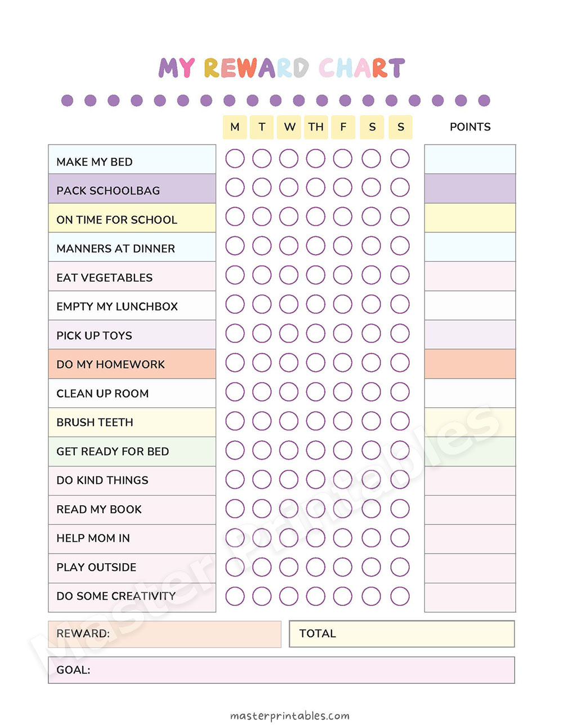Viewport: 563px width, 728px height.
Task: Mark Wednesday circle for Brush Teeth
Action: [x=289, y=421]
